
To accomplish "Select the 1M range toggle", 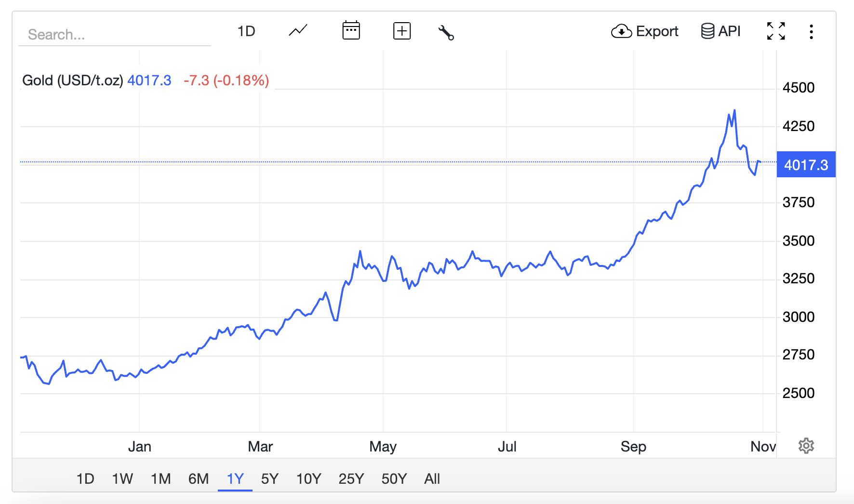I will point(160,478).
